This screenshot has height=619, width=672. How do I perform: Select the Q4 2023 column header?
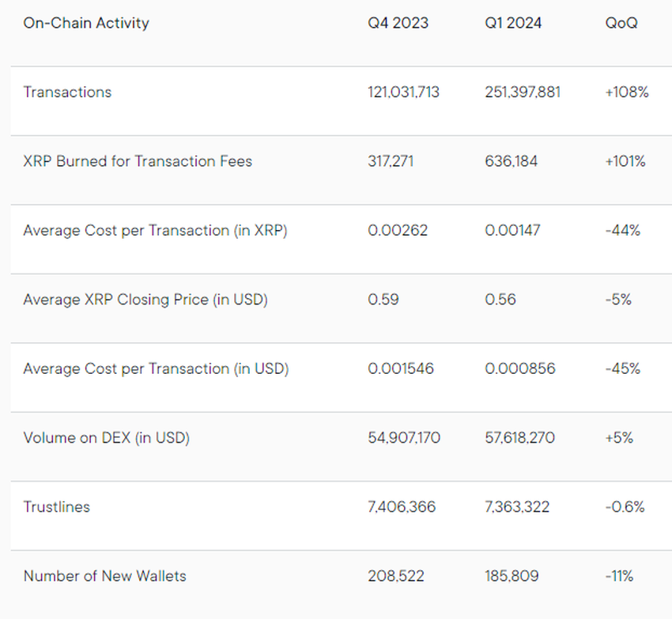point(398,23)
